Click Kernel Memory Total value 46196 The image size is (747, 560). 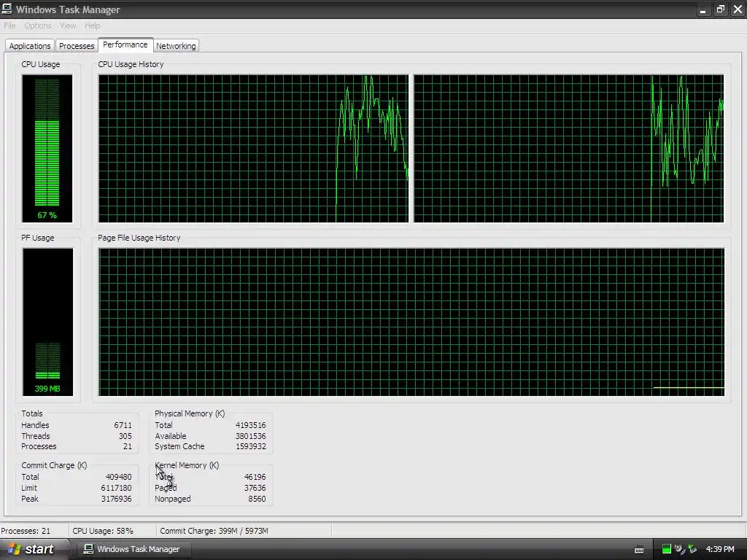(x=255, y=477)
